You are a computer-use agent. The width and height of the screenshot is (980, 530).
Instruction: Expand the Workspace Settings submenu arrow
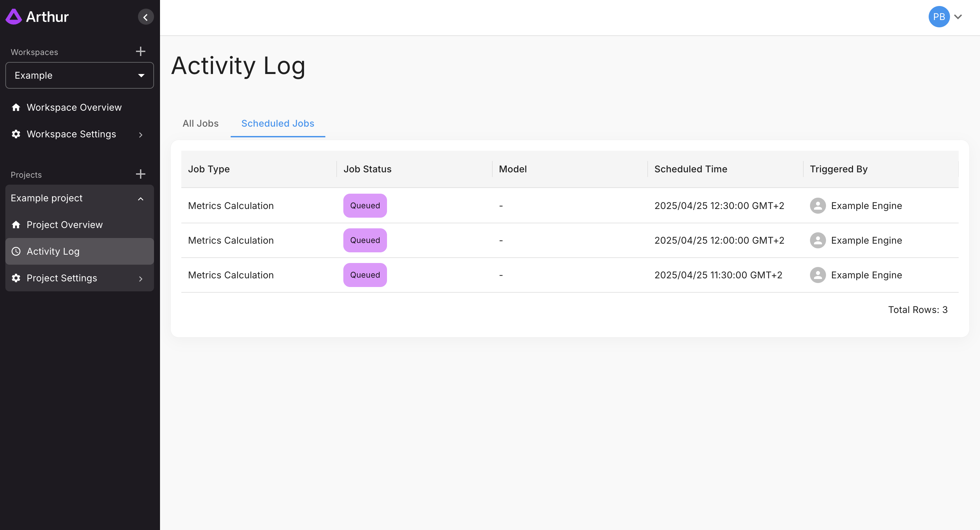140,135
